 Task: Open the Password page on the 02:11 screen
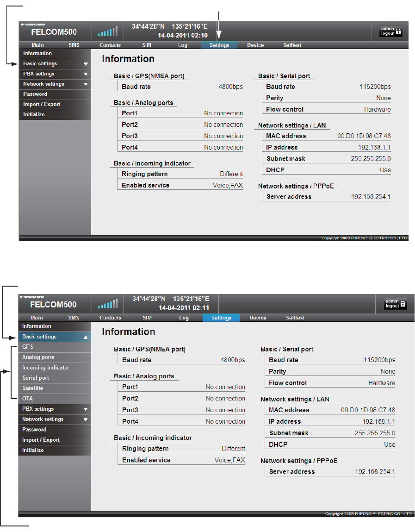[x=55, y=430]
